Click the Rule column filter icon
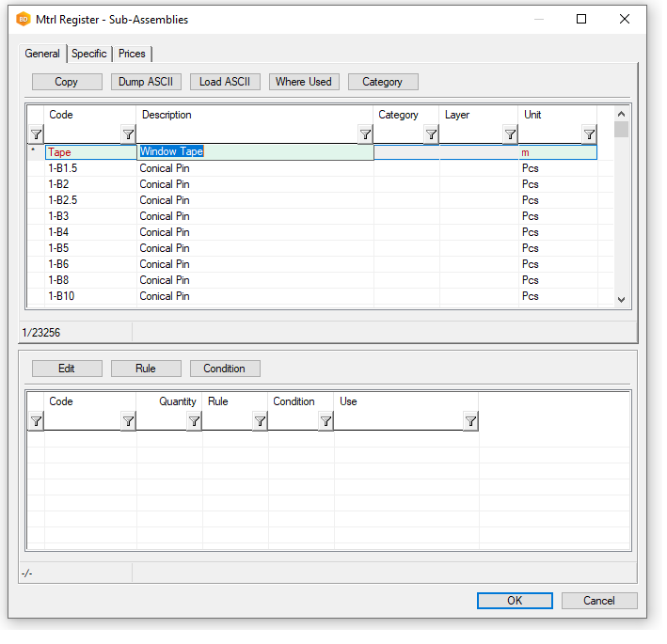 260,422
